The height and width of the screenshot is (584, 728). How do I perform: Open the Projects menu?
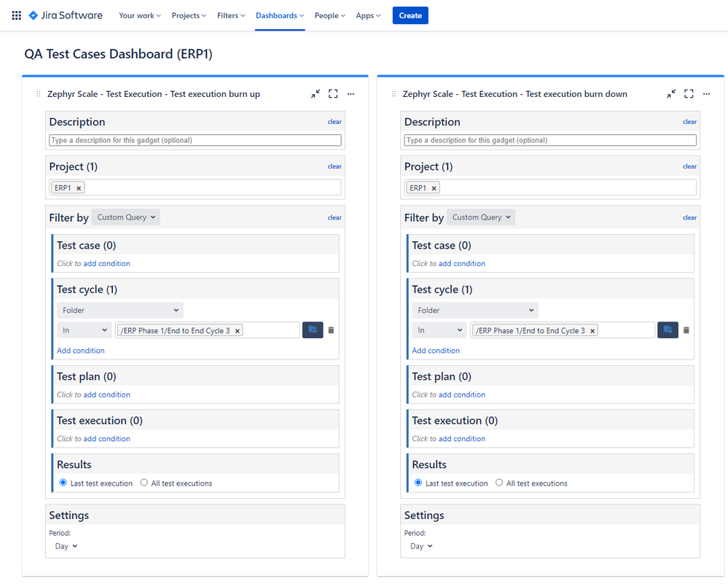189,15
